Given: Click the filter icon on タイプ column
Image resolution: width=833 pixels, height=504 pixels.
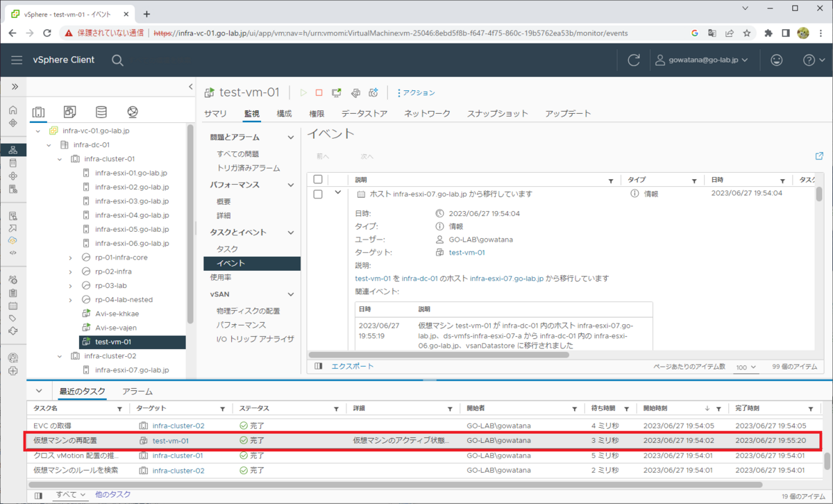Looking at the screenshot, I should click(x=694, y=180).
